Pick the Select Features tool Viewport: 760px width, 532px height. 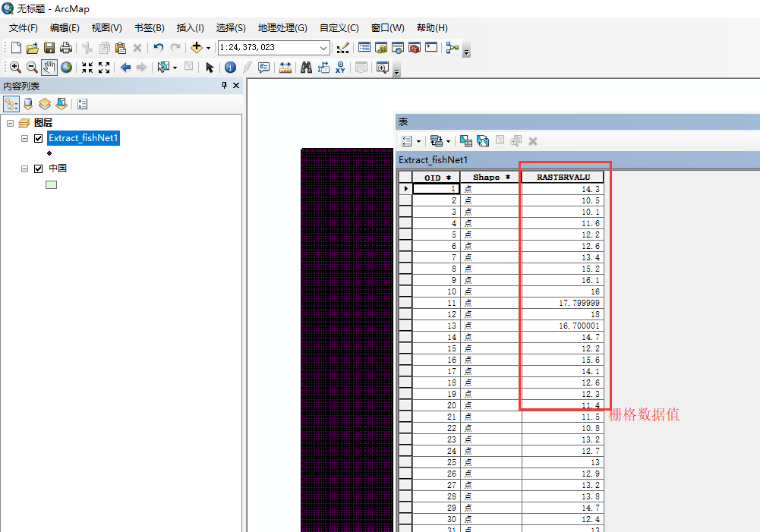click(163, 68)
